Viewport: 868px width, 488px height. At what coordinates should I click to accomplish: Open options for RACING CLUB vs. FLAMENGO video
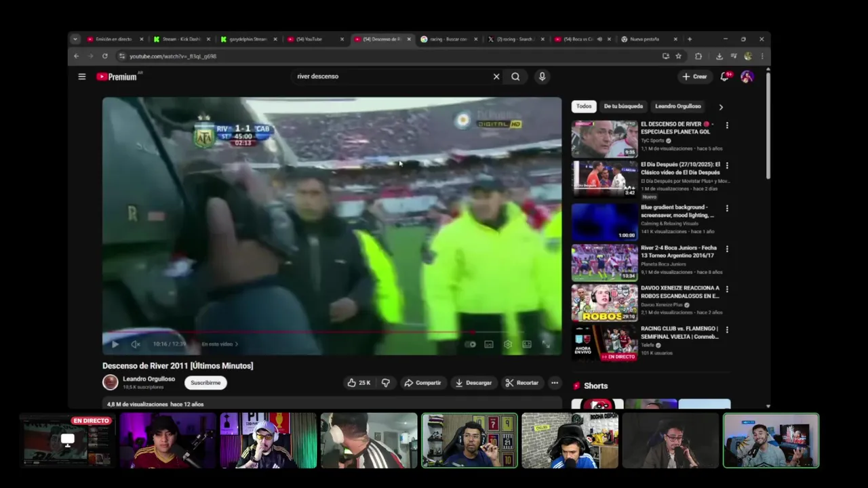click(x=727, y=329)
